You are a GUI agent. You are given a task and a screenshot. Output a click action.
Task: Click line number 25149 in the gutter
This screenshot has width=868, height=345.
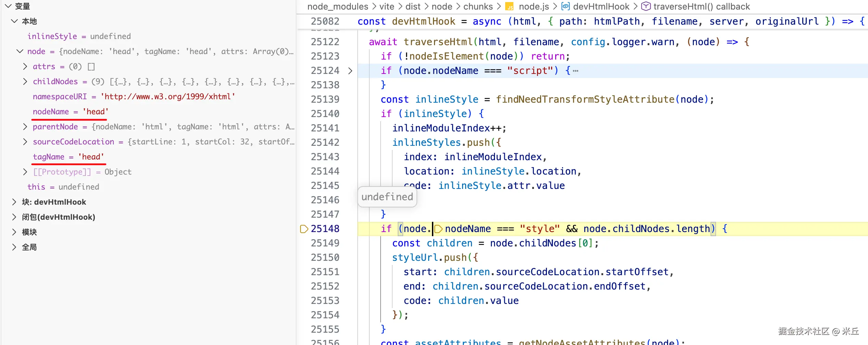click(325, 243)
